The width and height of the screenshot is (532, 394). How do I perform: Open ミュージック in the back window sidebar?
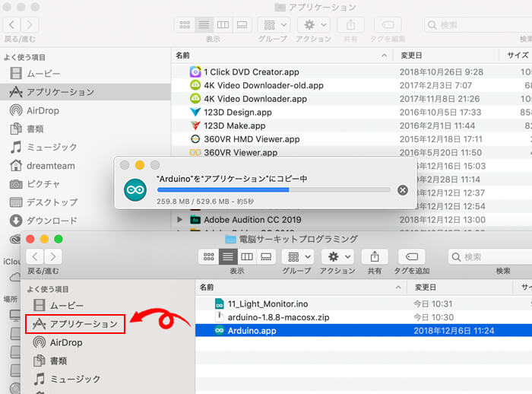pos(43,147)
